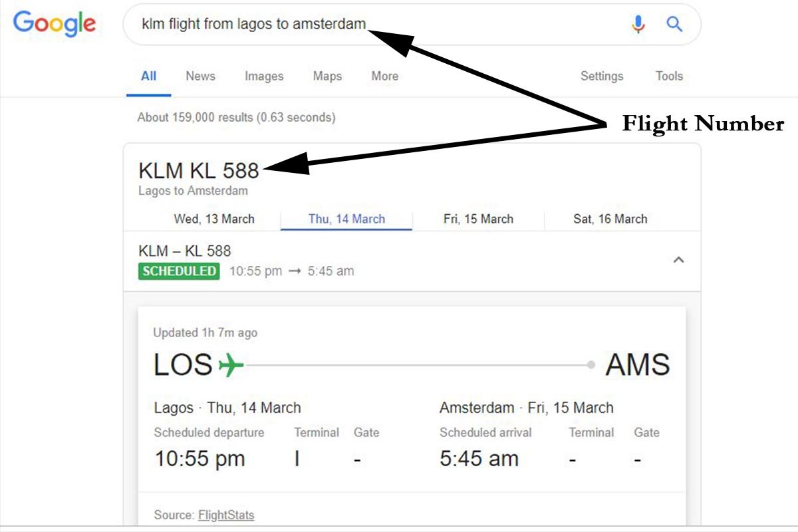Select the All results tab

[148, 76]
